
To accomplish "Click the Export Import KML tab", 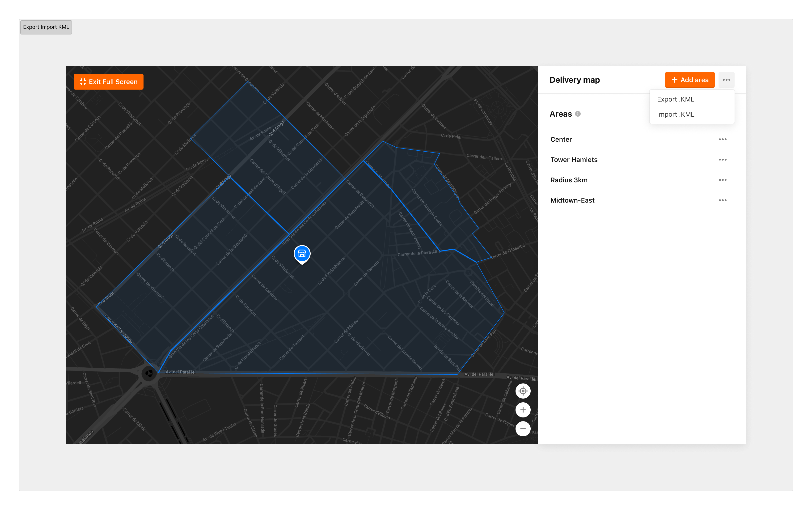I will pyautogui.click(x=46, y=27).
